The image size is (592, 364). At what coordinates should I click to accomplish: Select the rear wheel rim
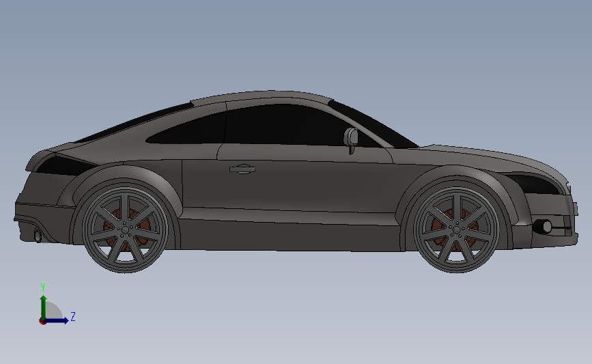tap(125, 229)
